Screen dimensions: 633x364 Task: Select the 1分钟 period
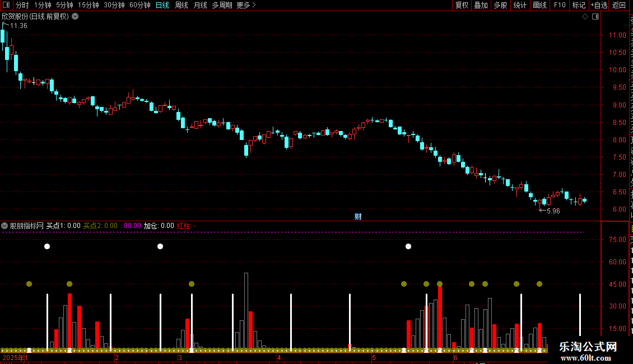43,5
